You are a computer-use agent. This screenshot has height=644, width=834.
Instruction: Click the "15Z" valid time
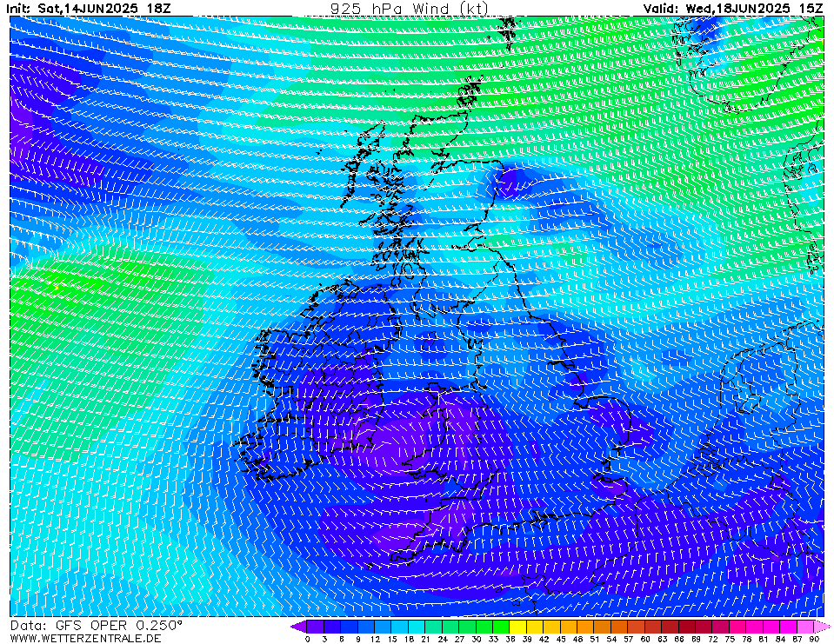(x=811, y=9)
